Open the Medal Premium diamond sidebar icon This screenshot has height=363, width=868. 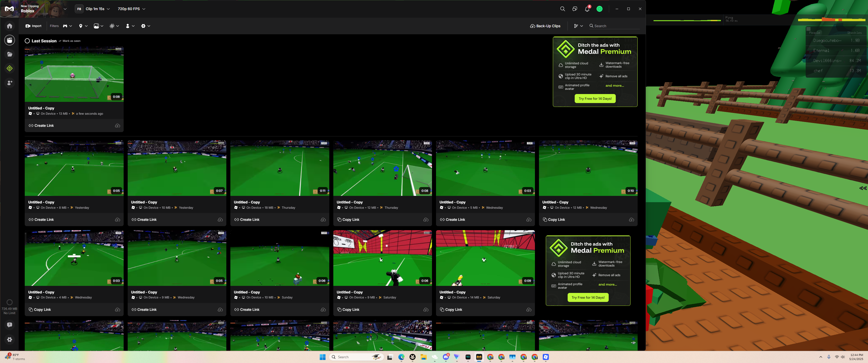(9, 68)
